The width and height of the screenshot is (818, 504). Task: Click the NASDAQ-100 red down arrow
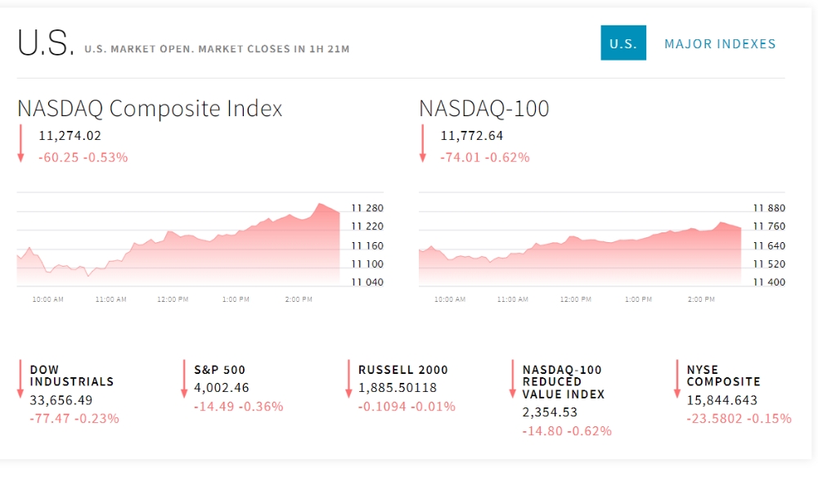[x=422, y=144]
